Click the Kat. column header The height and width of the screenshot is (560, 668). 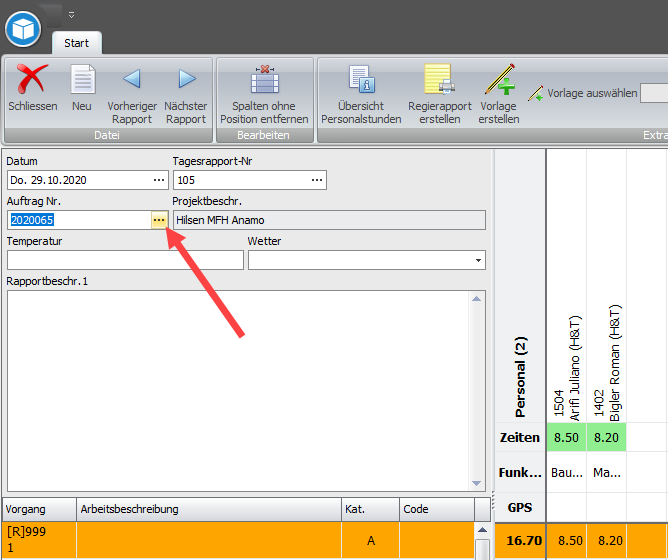[370, 509]
